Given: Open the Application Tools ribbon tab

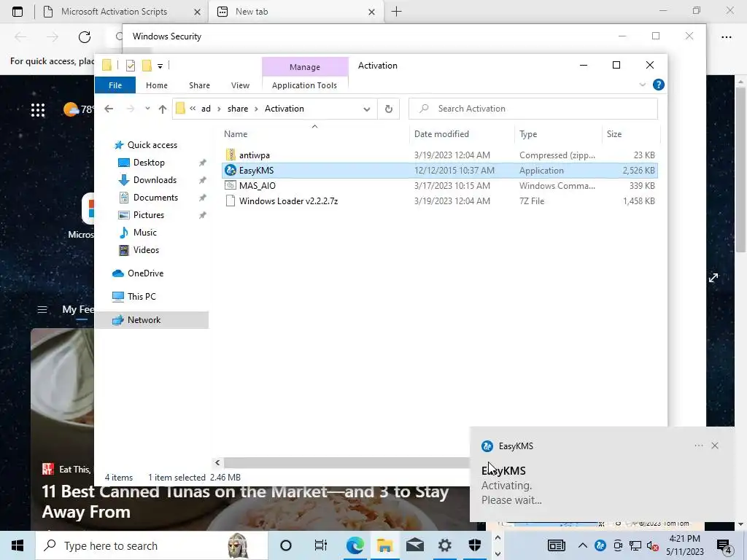Looking at the screenshot, I should [x=304, y=85].
